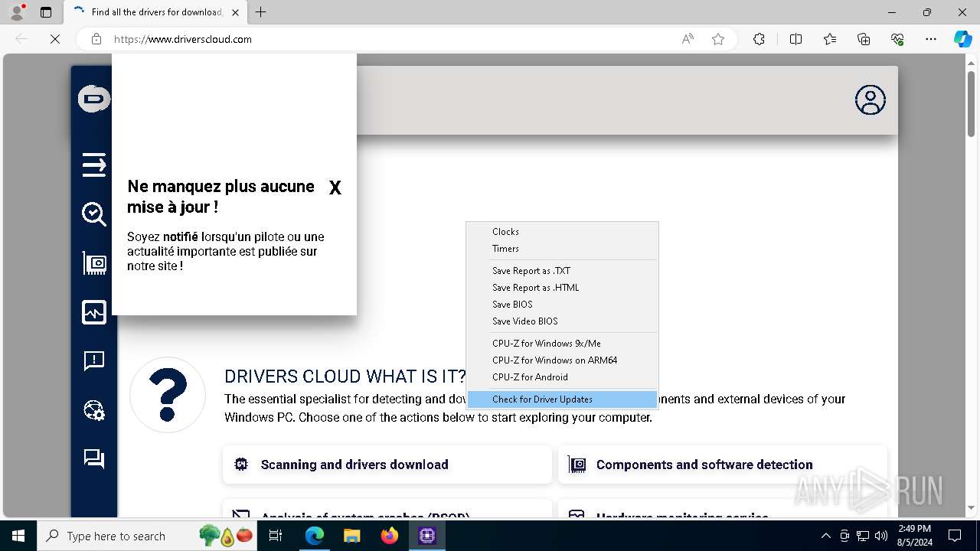
Task: Add this page to favorites star
Action: (x=718, y=39)
